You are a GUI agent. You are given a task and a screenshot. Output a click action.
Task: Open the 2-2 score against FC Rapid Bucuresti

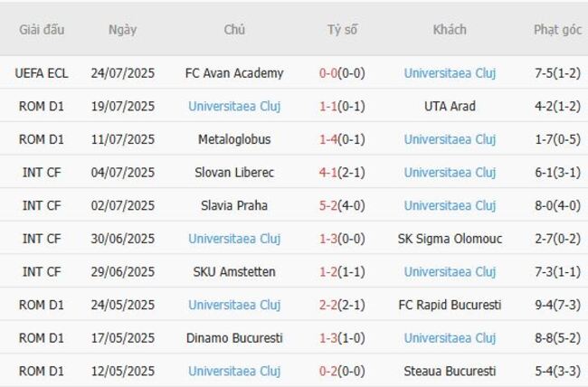pos(328,305)
